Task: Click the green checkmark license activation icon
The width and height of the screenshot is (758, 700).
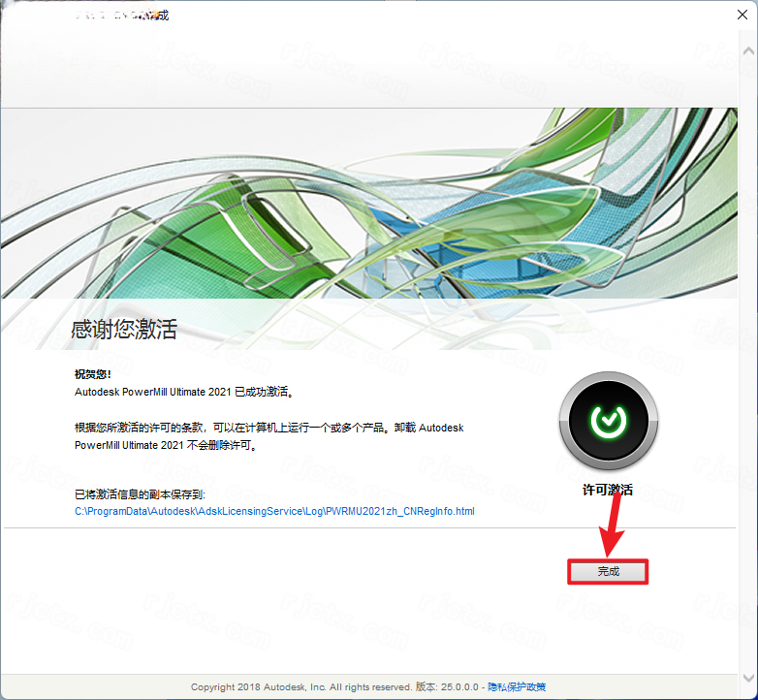Action: point(608,421)
